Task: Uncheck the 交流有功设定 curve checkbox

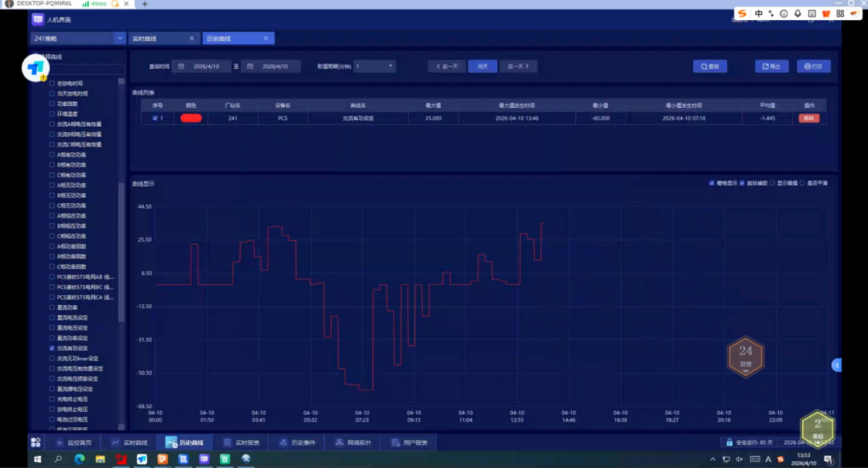Action: tap(52, 348)
